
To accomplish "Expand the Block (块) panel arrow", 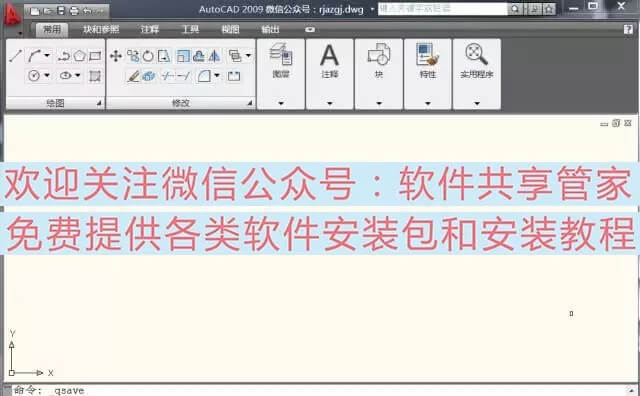I will pos(379,103).
